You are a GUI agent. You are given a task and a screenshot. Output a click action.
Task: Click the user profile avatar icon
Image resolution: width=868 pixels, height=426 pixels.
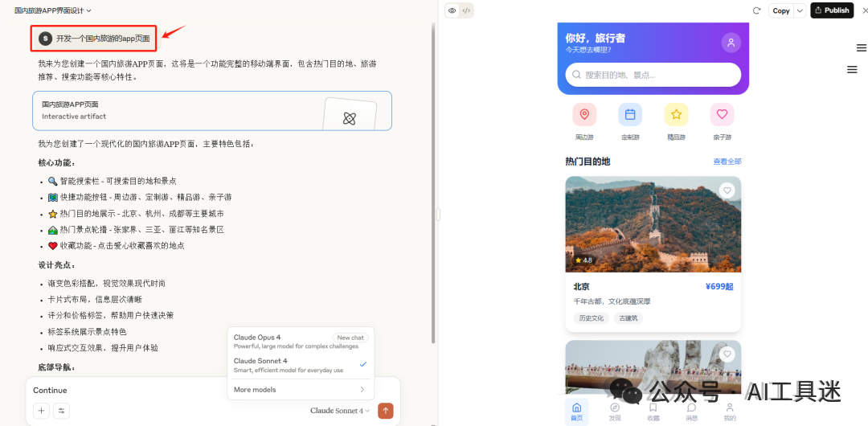731,43
